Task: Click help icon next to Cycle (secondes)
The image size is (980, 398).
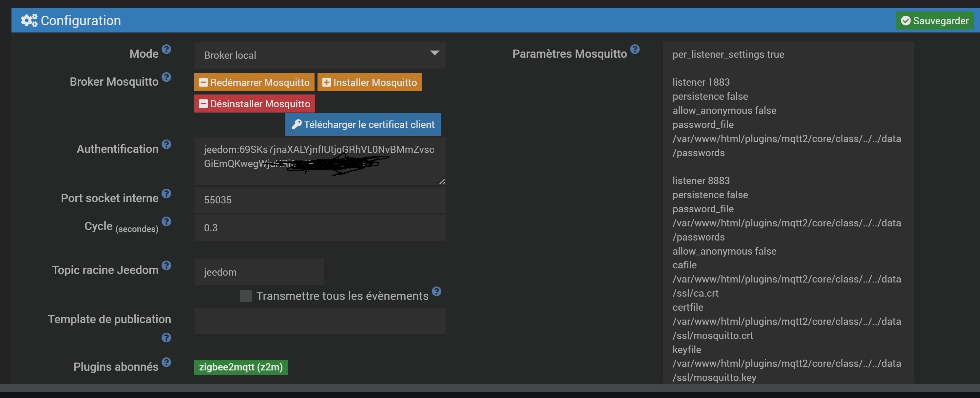Action: [166, 221]
